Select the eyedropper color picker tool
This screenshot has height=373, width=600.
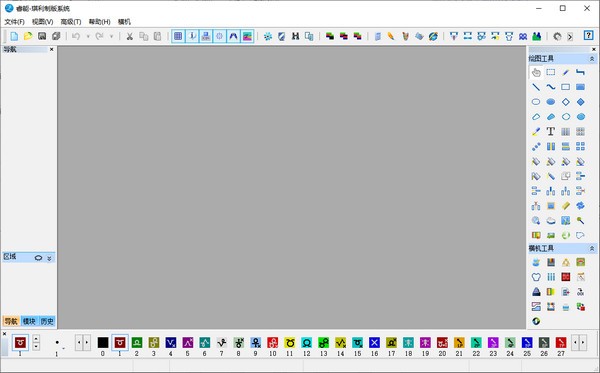[x=536, y=132]
